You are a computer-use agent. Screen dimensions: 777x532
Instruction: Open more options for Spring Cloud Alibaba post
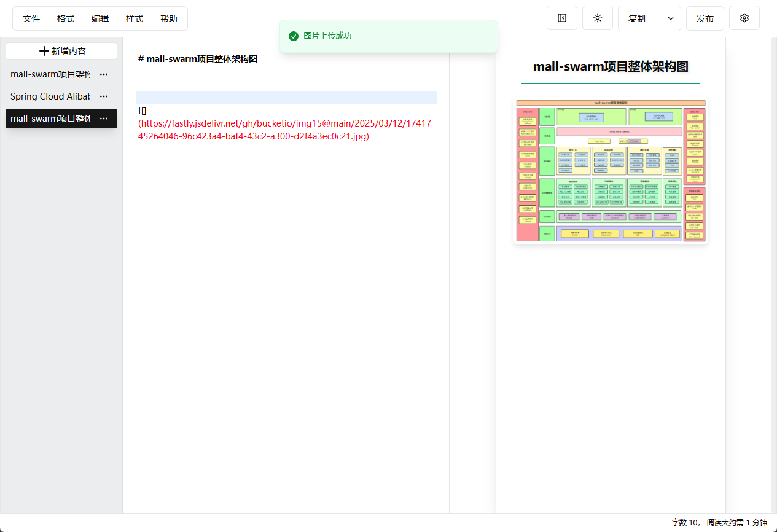104,96
